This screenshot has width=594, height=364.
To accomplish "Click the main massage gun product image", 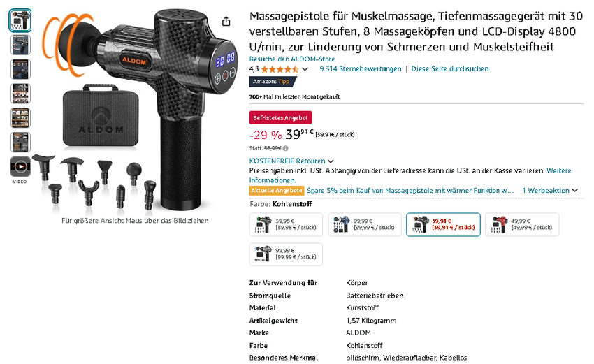I will point(136,110).
